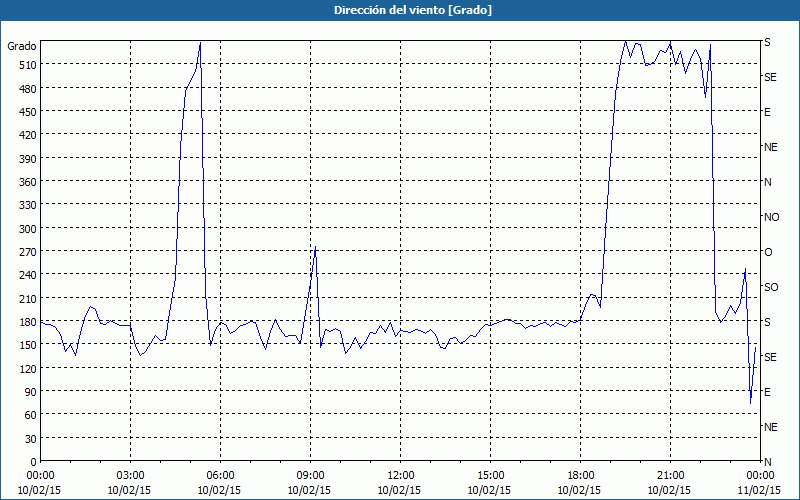Select the 'E' compass label level with 450

click(x=767, y=112)
